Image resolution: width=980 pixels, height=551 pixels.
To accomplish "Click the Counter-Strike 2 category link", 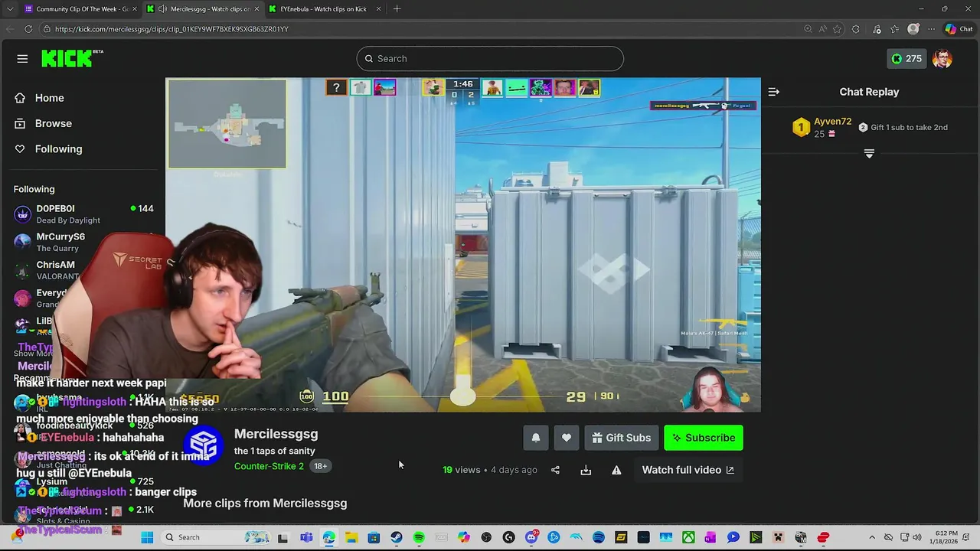I will pyautogui.click(x=269, y=466).
